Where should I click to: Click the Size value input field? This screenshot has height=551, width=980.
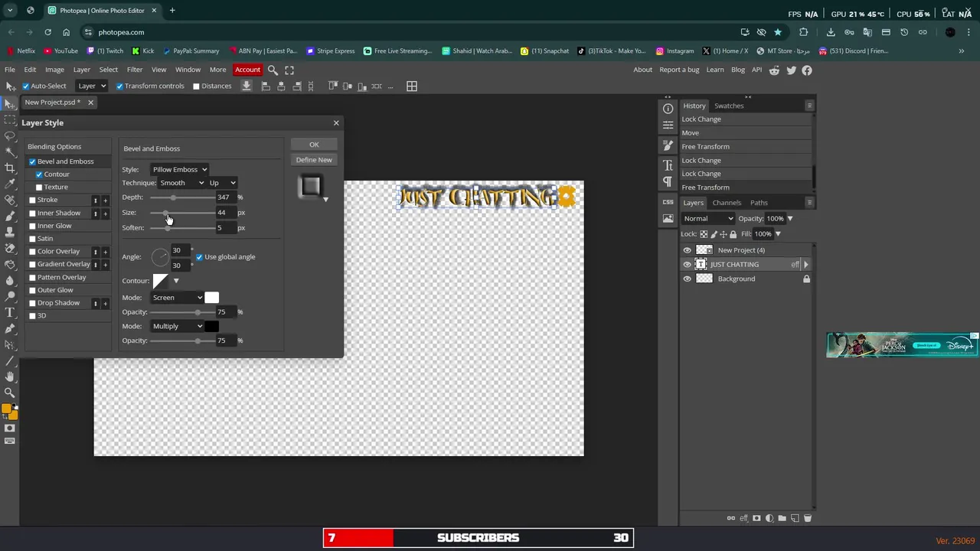226,213
